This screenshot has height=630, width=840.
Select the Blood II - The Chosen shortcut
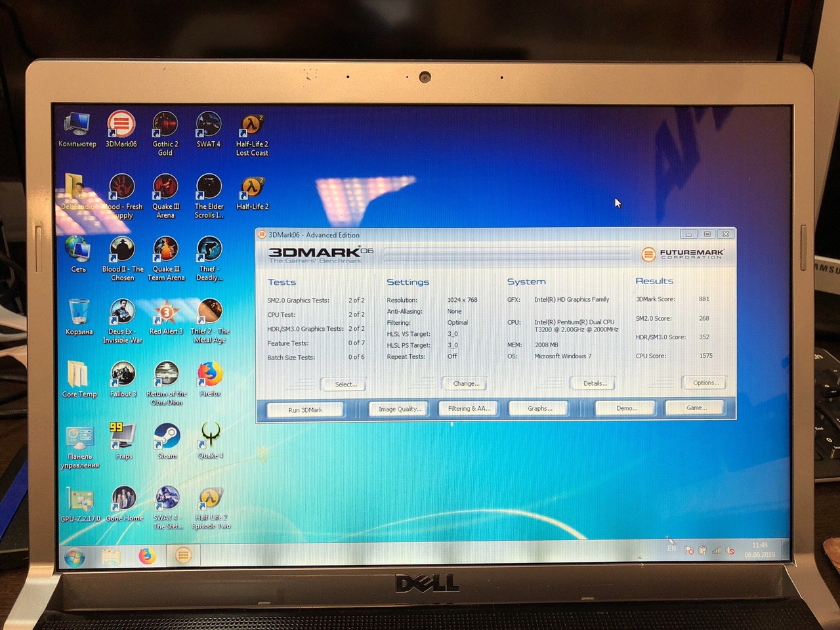pos(123,259)
